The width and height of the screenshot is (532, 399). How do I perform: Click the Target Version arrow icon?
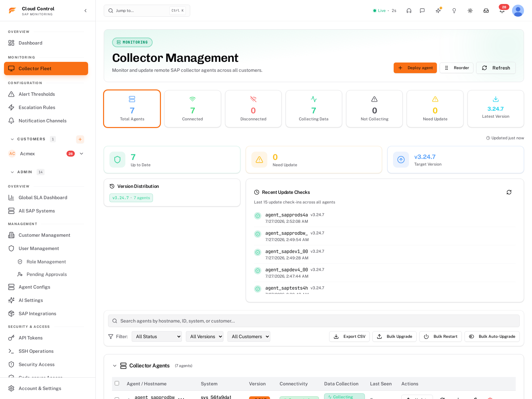click(x=401, y=160)
